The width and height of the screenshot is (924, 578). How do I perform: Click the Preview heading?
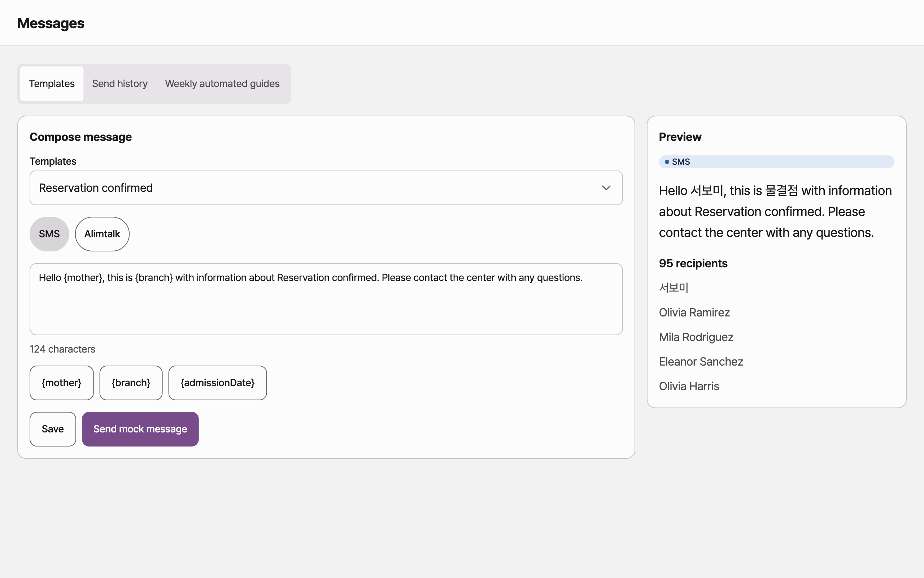(680, 137)
